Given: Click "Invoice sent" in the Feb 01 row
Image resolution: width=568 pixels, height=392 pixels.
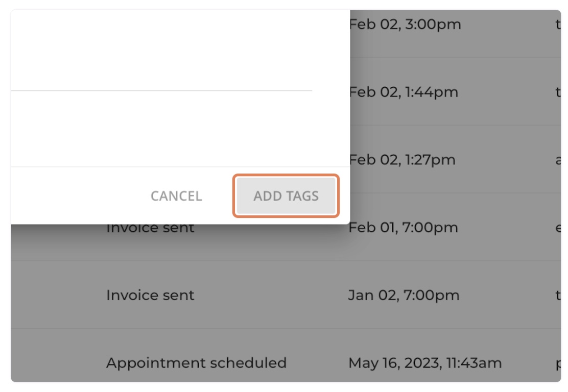Looking at the screenshot, I should (150, 229).
